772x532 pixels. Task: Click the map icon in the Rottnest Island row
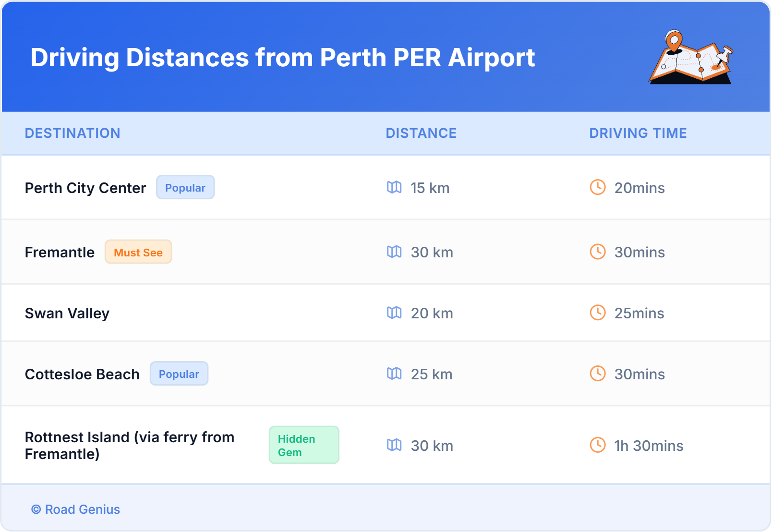click(x=394, y=445)
